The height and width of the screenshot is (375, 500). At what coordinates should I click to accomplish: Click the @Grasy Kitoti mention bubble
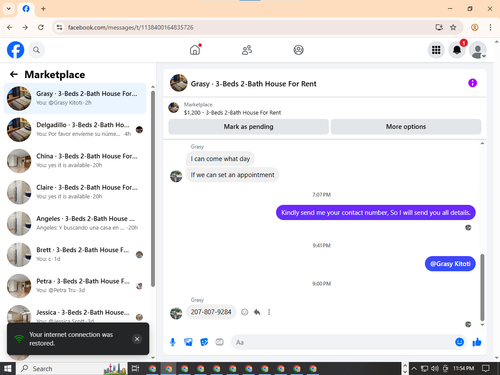[x=450, y=264]
